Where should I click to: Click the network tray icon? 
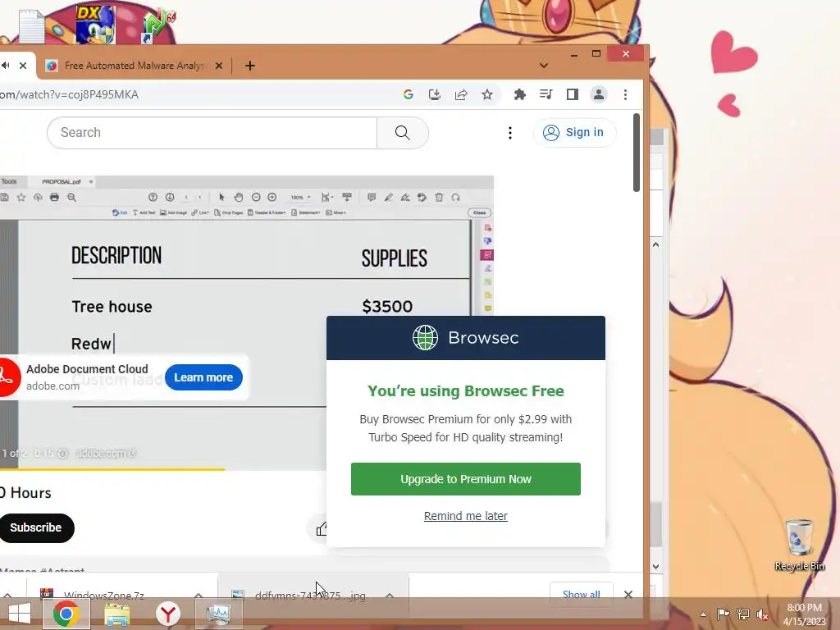point(743,614)
